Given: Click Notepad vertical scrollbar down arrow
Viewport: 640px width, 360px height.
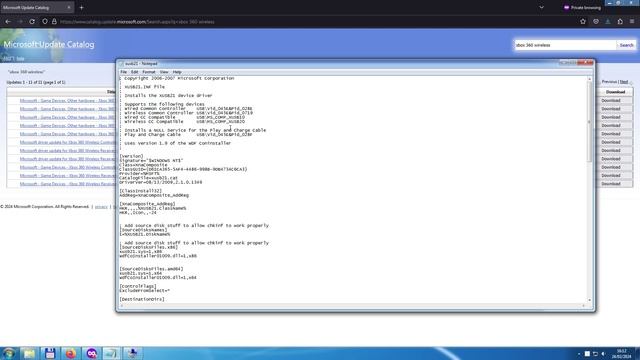Looking at the screenshot, I should (x=589, y=300).
